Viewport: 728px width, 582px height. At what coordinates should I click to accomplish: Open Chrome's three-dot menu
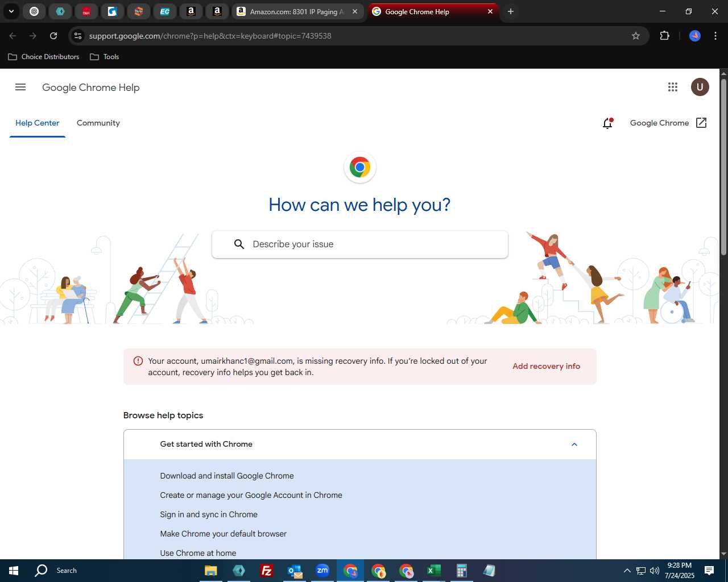pyautogui.click(x=715, y=36)
